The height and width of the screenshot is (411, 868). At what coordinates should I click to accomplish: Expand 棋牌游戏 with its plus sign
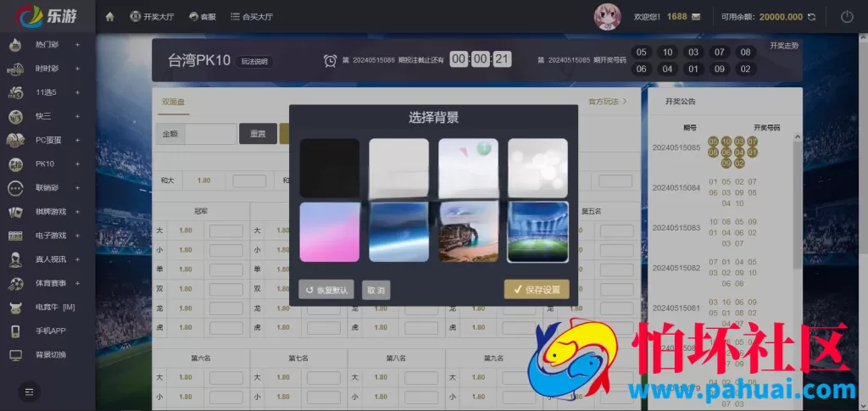click(77, 212)
